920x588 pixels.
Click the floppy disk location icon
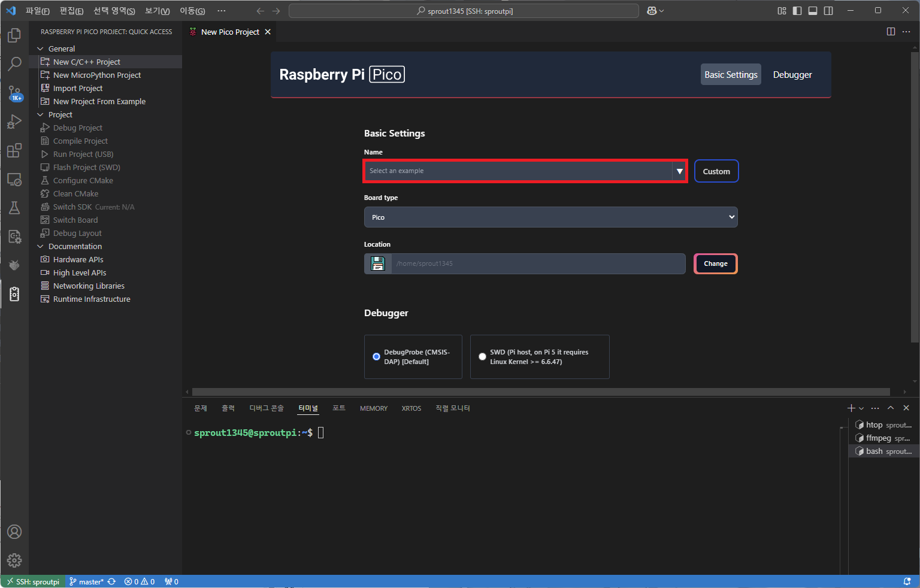click(378, 263)
